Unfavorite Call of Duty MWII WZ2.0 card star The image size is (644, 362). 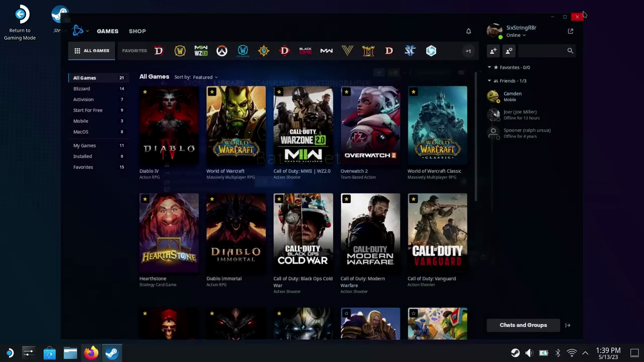279,92
